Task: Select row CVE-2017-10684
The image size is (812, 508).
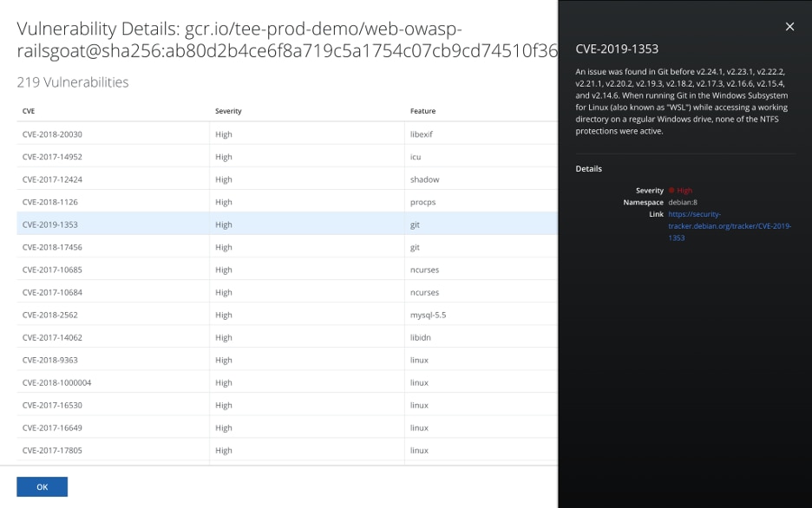Action: [287, 292]
